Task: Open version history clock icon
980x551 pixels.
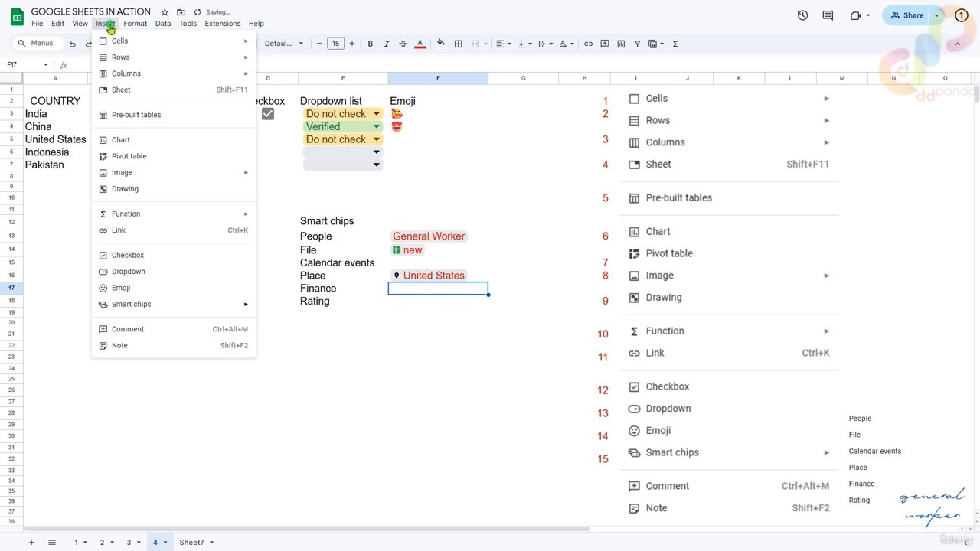Action: click(x=802, y=15)
